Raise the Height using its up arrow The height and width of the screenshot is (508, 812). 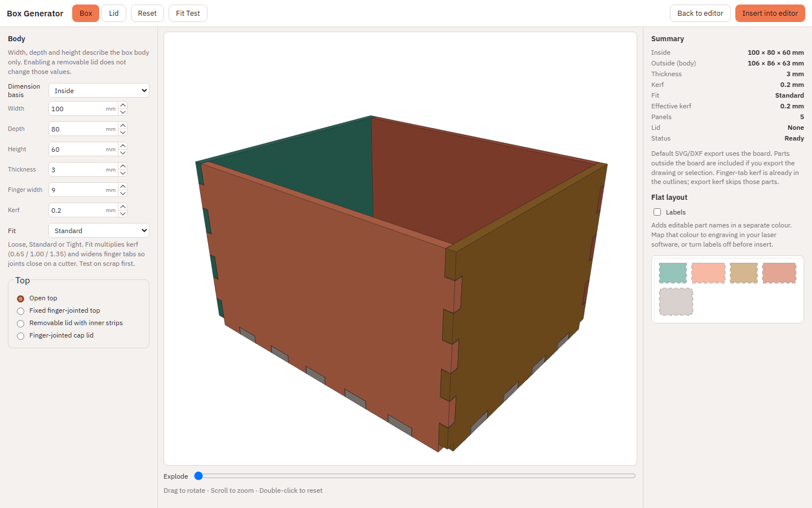pos(123,146)
